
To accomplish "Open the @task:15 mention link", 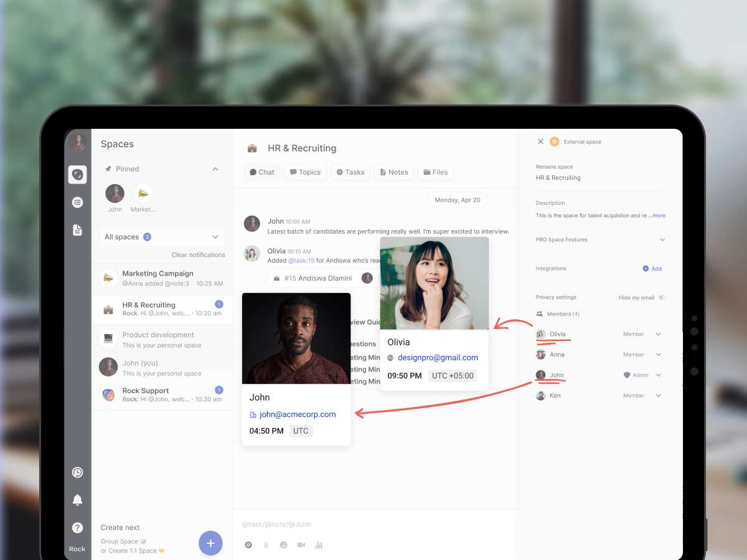I will coord(301,261).
